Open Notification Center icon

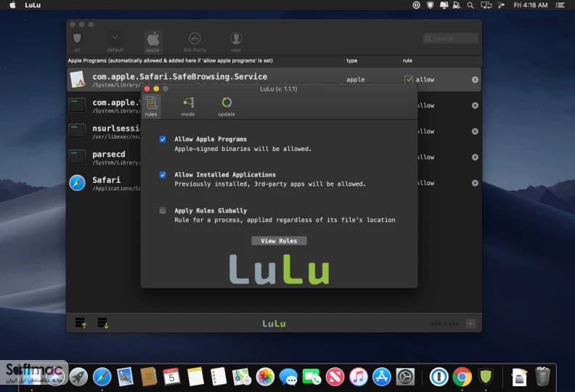pyautogui.click(x=560, y=5)
